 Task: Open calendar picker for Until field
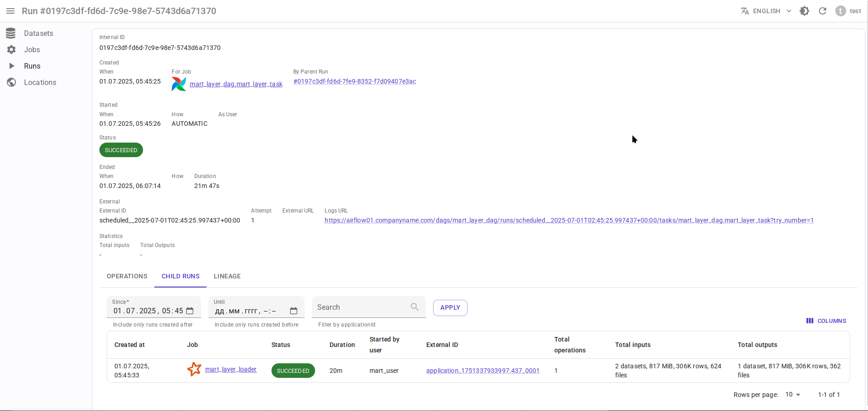[294, 311]
